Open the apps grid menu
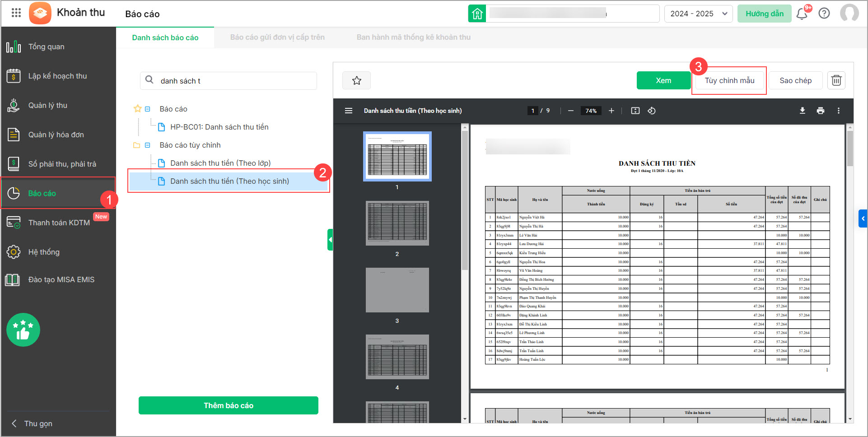The height and width of the screenshot is (437, 868). pos(16,13)
